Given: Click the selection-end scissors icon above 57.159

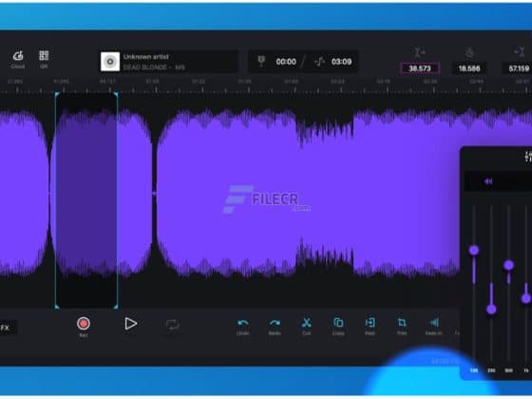Looking at the screenshot, I should click(520, 52).
